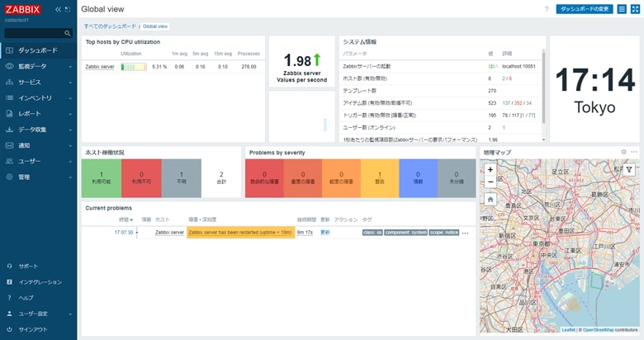Open the インベントリ menu
Screen dimensions: 644x340
click(38, 97)
